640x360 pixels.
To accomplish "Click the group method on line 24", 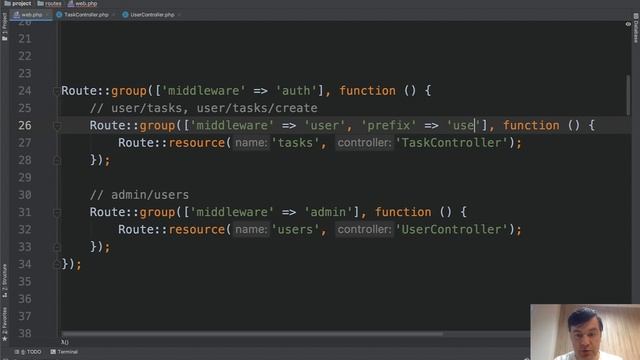I will coord(129,91).
